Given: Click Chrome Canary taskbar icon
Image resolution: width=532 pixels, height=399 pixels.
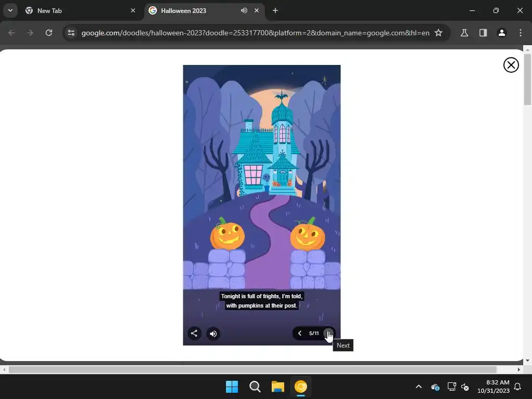Looking at the screenshot, I should pos(301,387).
